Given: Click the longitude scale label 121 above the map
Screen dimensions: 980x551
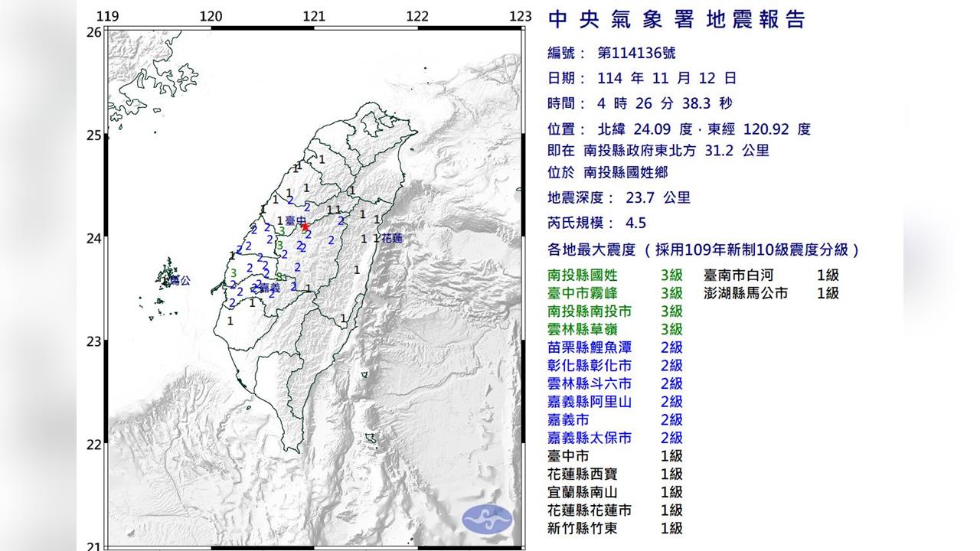Looking at the screenshot, I should pos(315,15).
